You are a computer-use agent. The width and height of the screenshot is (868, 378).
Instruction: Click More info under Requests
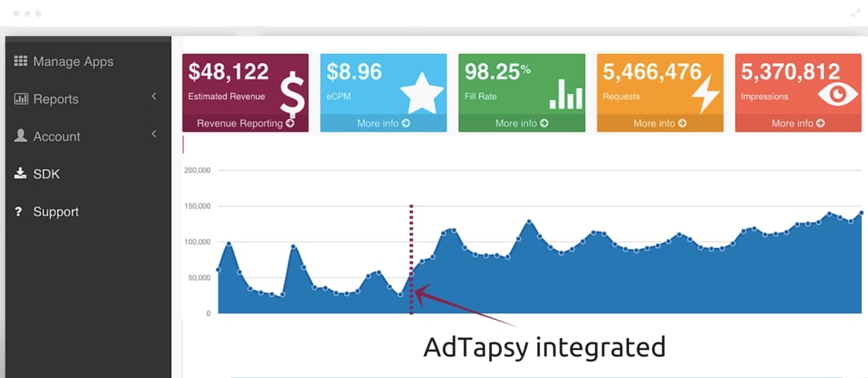(660, 124)
